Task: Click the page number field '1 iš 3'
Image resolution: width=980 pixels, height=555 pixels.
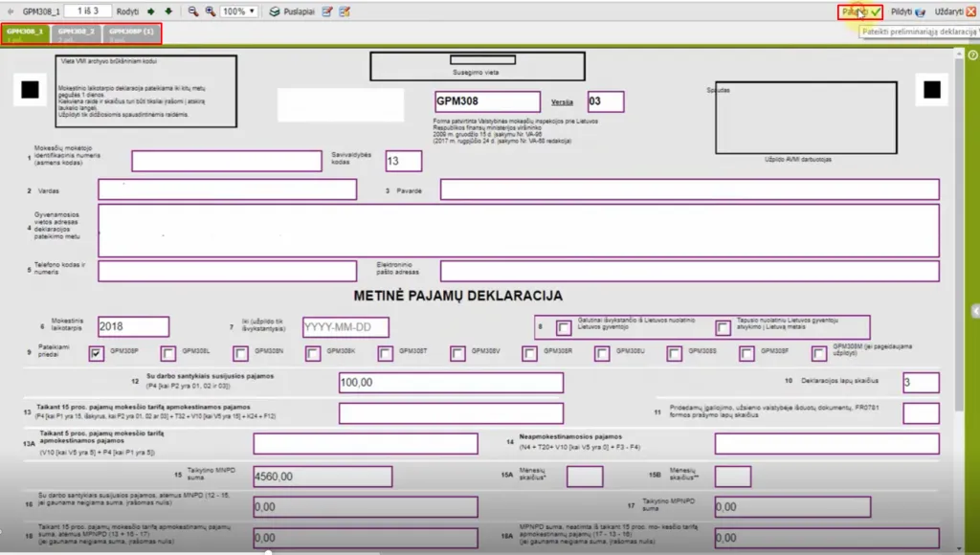Action: click(87, 11)
